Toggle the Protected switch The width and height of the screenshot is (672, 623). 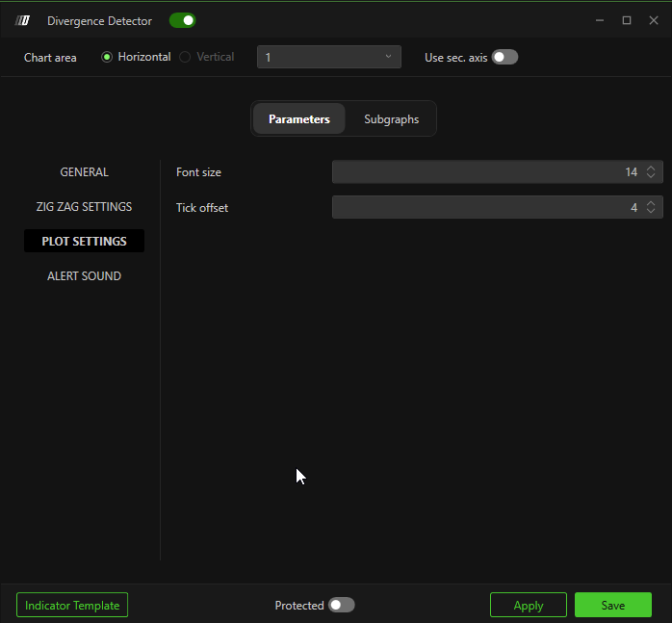tap(341, 605)
